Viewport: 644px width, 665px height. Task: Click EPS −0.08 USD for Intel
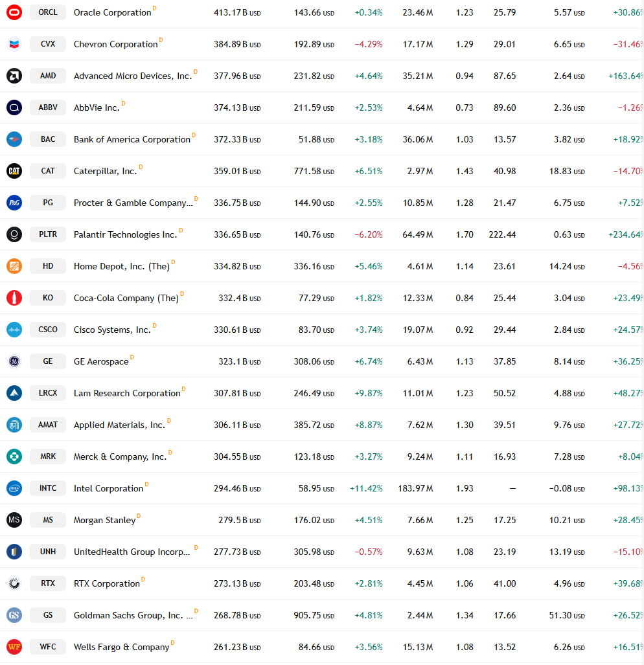coord(567,489)
